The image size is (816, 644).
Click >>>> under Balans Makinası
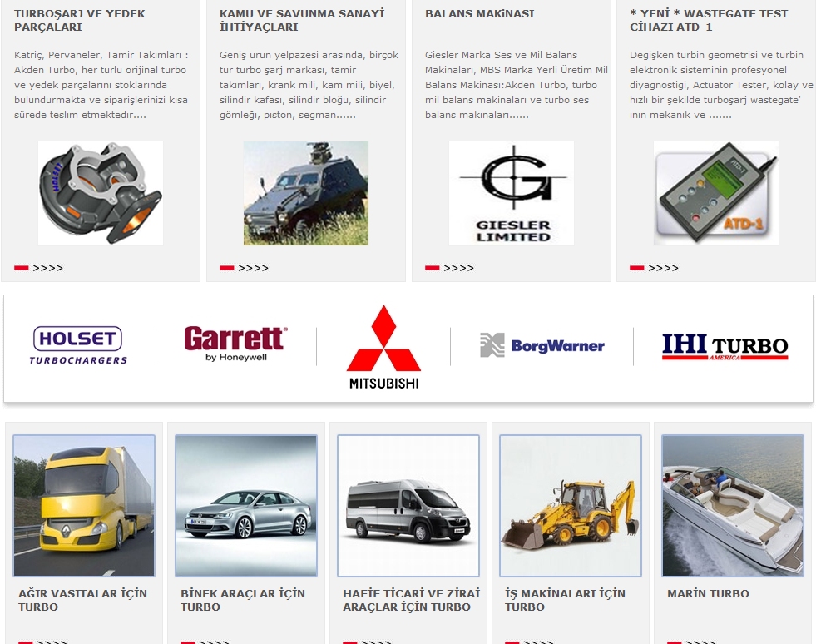pos(458,268)
